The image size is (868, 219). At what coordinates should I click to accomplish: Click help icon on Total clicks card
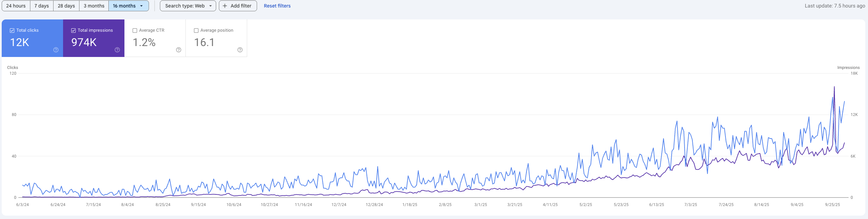coord(56,50)
